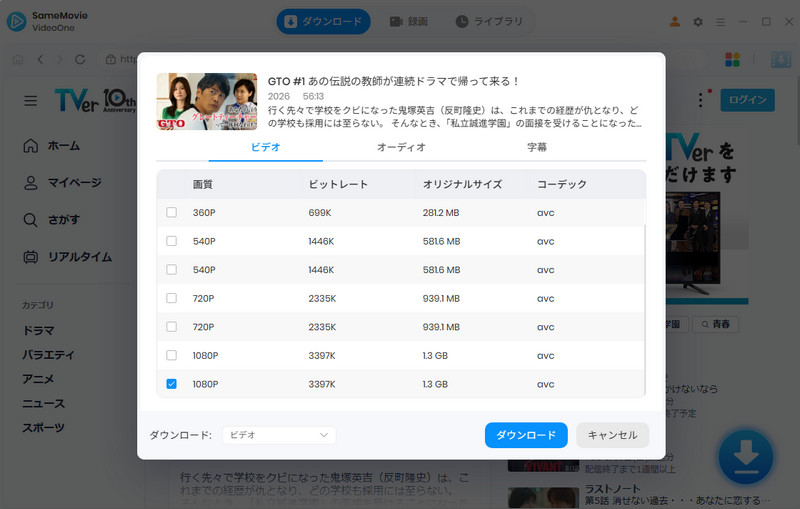This screenshot has width=800, height=509.
Task: Open the TVer sidebar hamburger menu
Action: (31, 101)
